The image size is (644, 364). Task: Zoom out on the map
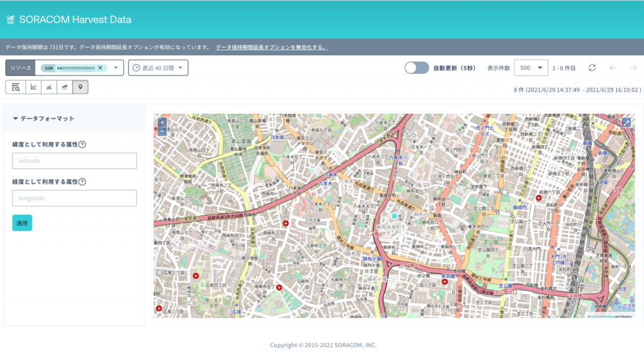(x=162, y=131)
